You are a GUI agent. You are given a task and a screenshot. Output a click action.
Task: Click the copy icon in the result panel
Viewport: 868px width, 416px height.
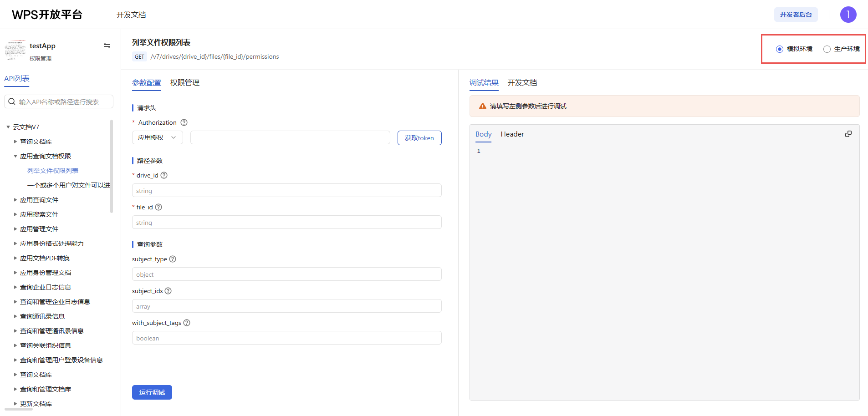pos(848,134)
